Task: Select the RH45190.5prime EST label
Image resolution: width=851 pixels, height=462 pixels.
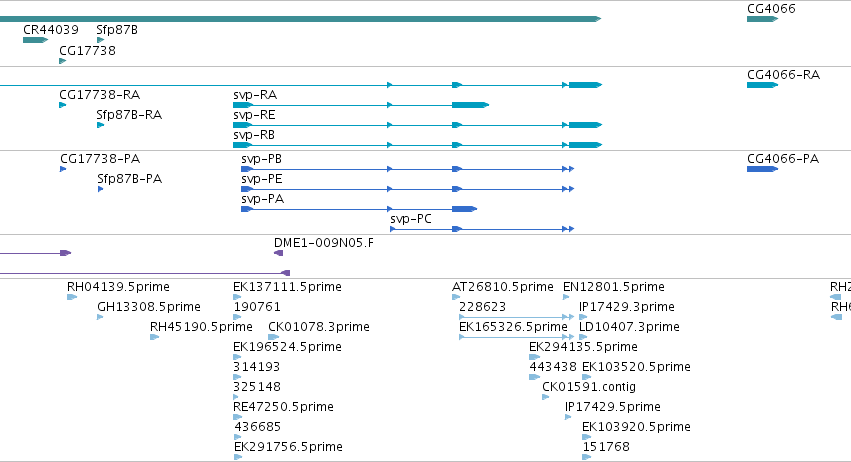Action: click(x=201, y=327)
